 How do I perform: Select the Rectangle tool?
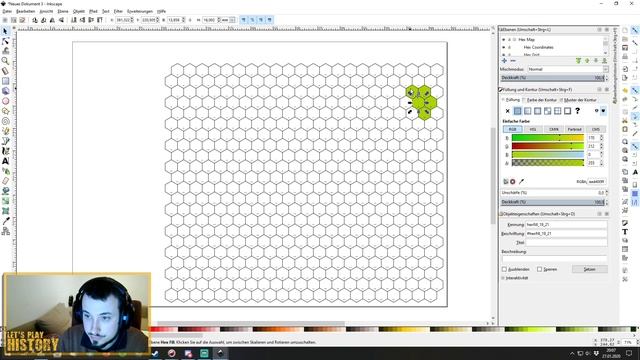pos(5,81)
